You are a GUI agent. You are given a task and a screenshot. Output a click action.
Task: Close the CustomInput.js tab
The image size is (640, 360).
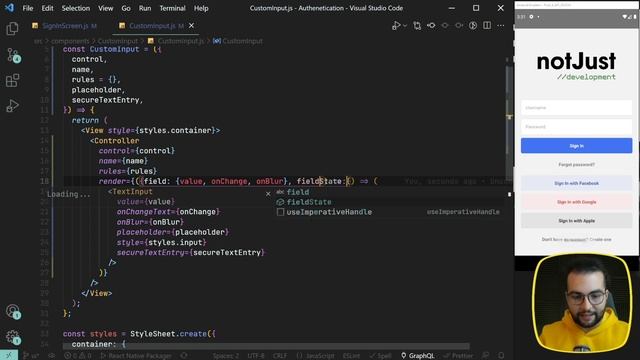[x=191, y=26]
